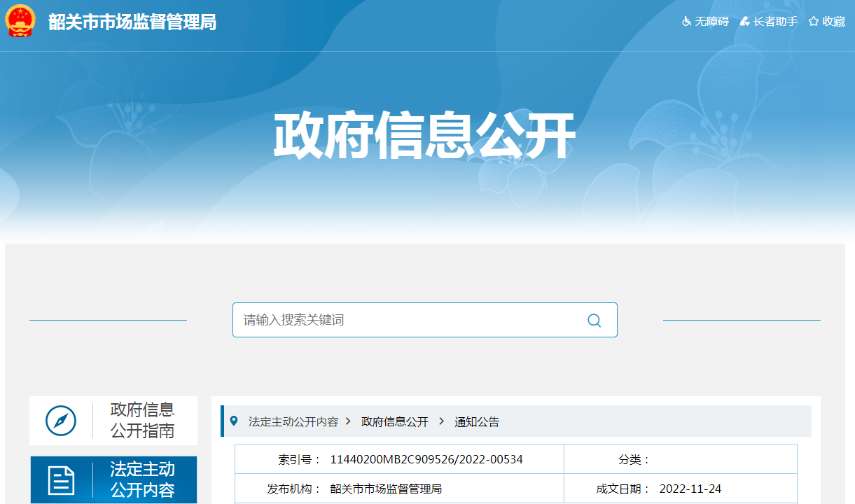This screenshot has width=855, height=504.
Task: Open the 韶关市市场监督管理局 site title link
Action: tap(132, 22)
